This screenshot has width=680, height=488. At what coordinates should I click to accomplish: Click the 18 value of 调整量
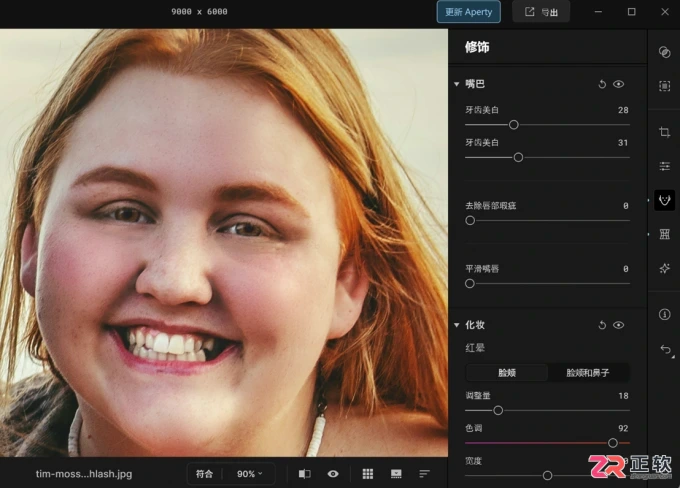coord(623,396)
